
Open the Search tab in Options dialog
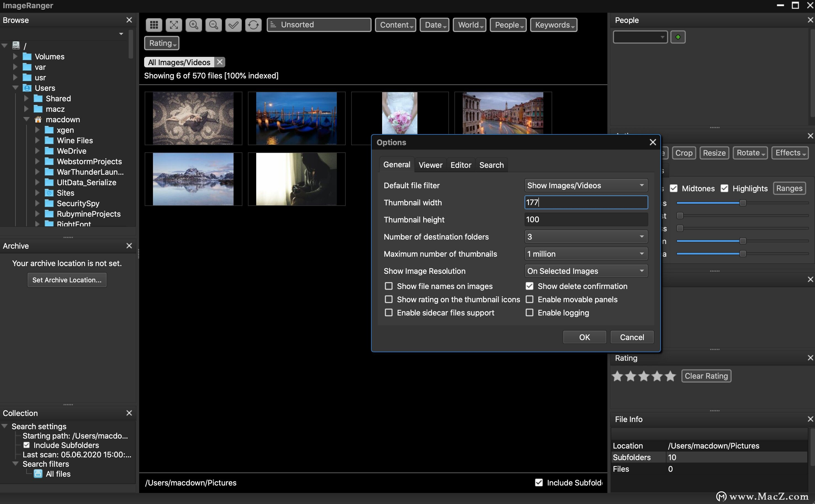pyautogui.click(x=491, y=164)
